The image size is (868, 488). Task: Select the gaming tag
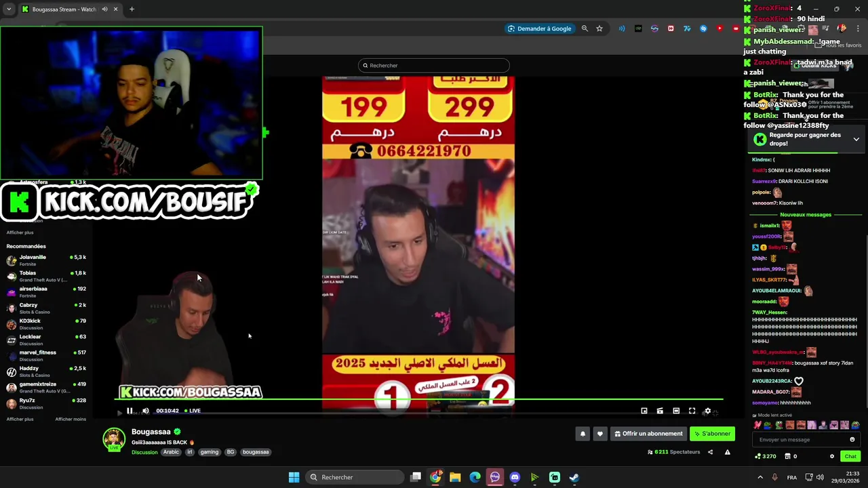[x=210, y=452]
